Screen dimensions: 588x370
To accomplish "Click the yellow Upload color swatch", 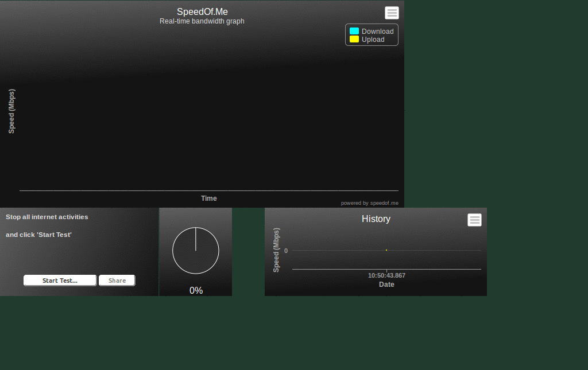I will tap(354, 39).
